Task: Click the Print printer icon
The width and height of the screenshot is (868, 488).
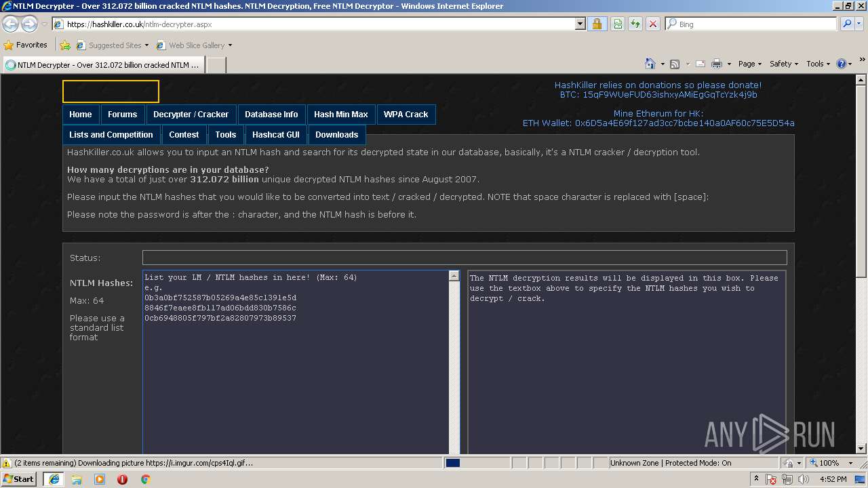Action: click(x=717, y=64)
